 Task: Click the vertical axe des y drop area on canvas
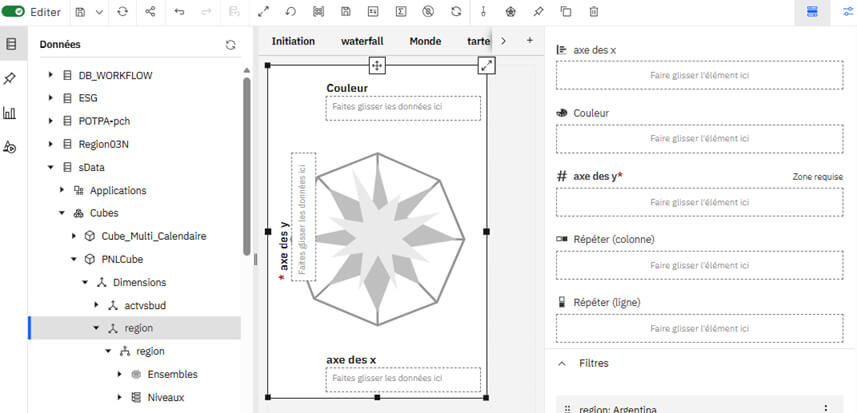pyautogui.click(x=303, y=217)
